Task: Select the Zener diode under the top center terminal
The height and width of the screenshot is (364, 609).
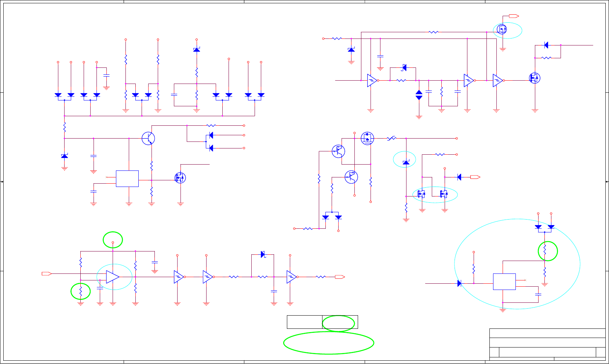Action: coord(197,49)
